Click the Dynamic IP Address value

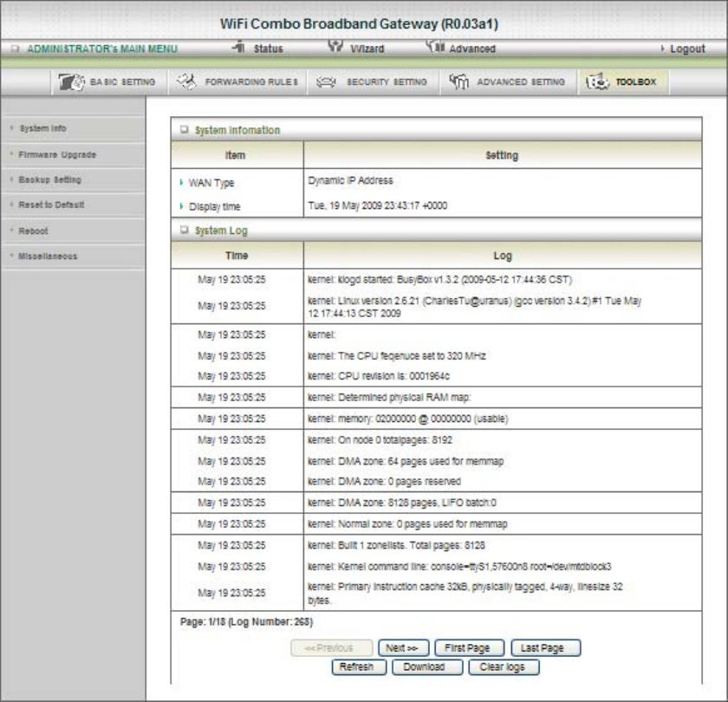pos(350,180)
